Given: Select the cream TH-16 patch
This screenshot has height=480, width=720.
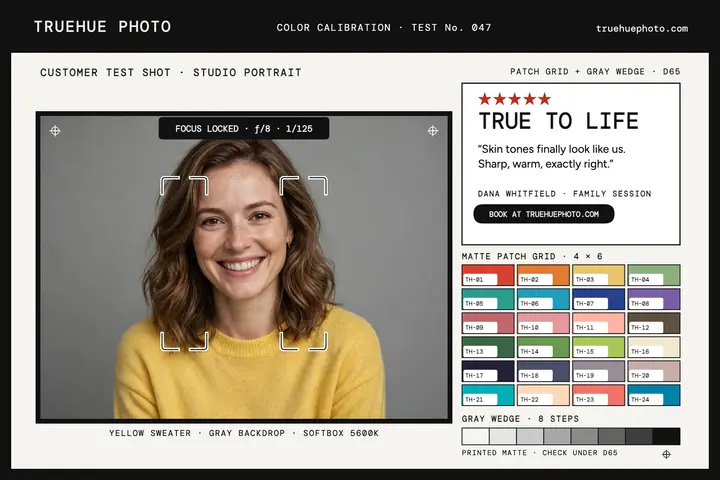Looking at the screenshot, I should click(x=654, y=347).
